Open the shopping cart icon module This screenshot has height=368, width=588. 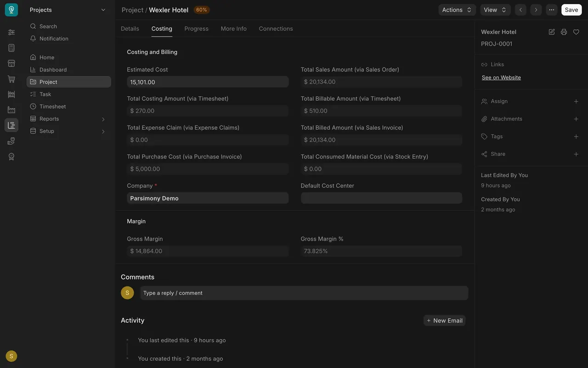point(11,79)
